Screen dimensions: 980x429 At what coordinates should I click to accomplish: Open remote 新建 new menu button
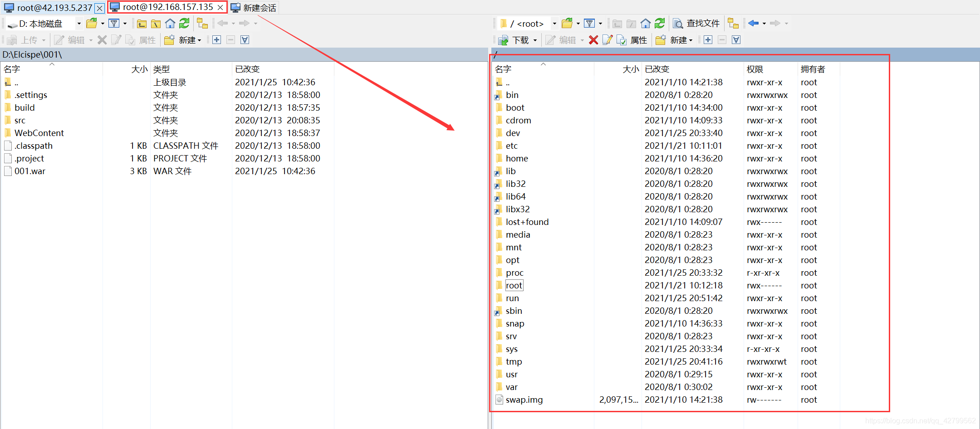click(x=674, y=40)
